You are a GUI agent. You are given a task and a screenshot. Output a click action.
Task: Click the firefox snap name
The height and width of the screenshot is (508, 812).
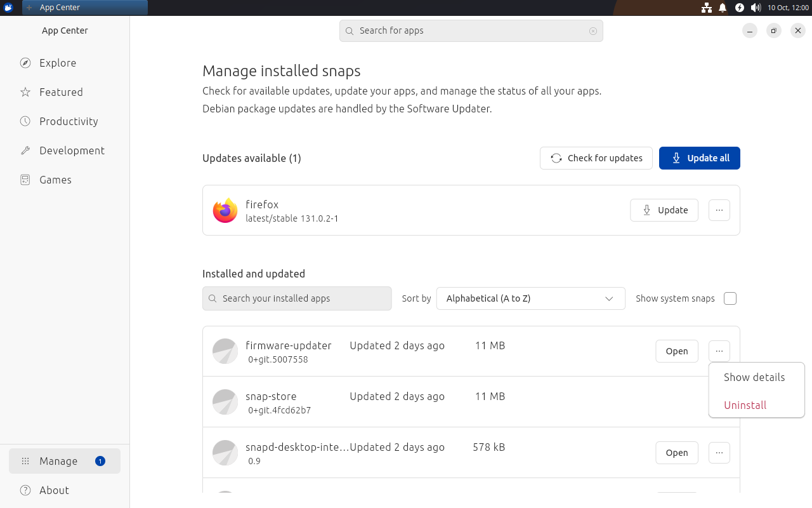[x=262, y=204]
